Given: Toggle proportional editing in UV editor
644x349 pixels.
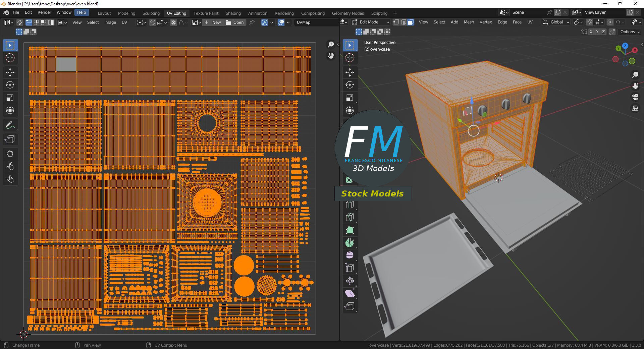Looking at the screenshot, I should [173, 22].
